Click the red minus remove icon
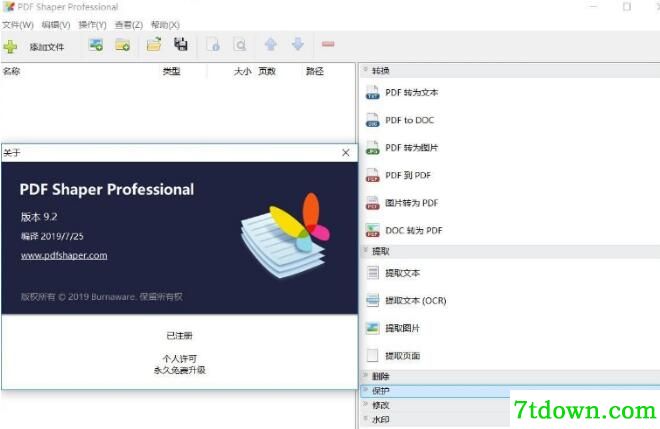The image size is (660, 429). tap(328, 44)
